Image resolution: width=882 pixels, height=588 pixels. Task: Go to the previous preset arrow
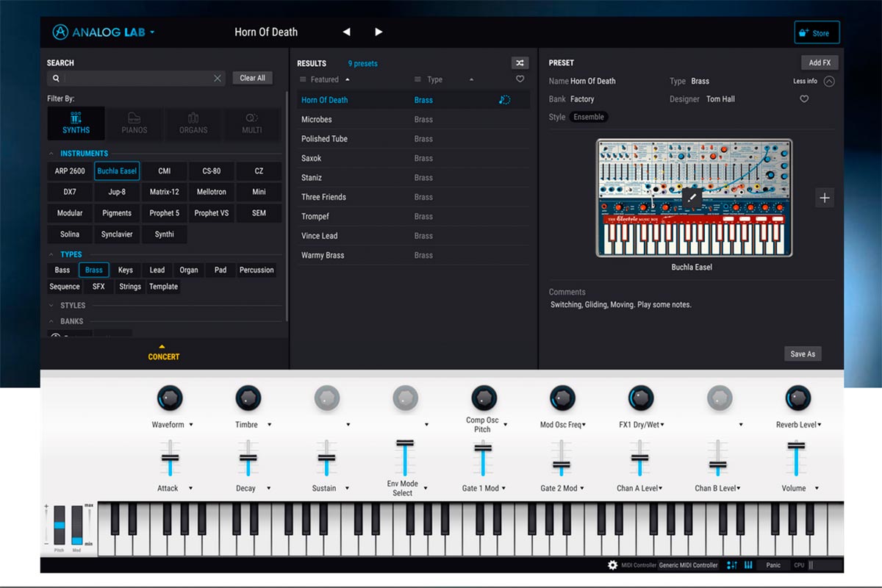[347, 32]
